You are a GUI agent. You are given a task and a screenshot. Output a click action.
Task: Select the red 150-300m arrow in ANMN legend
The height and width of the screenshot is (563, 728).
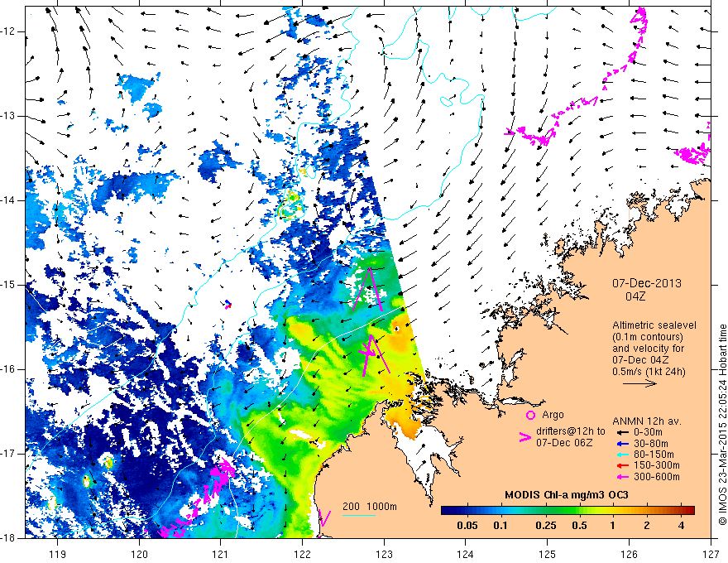[622, 465]
